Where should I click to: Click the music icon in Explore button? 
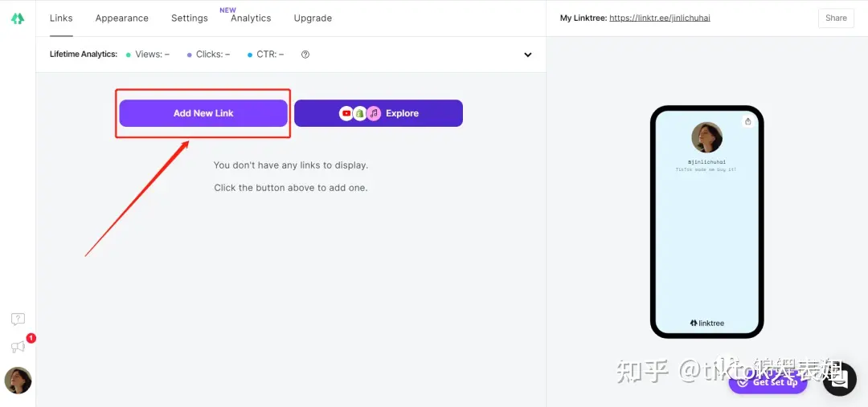[375, 113]
